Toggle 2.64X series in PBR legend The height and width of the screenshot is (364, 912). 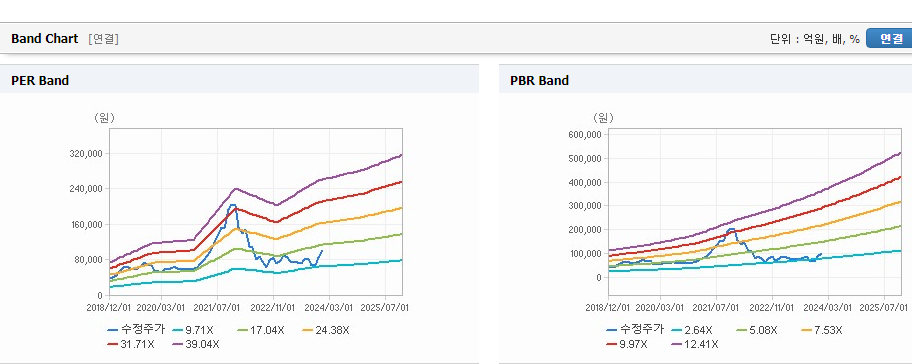(x=692, y=330)
